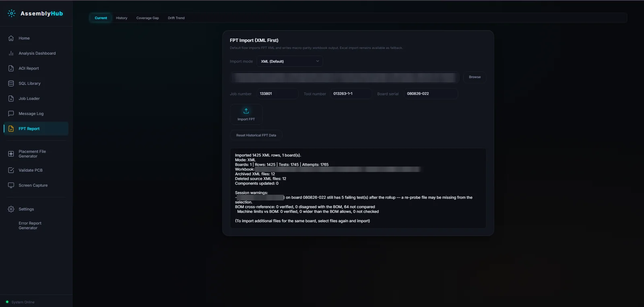Click the Settings gear icon
The width and height of the screenshot is (644, 307).
click(x=11, y=209)
